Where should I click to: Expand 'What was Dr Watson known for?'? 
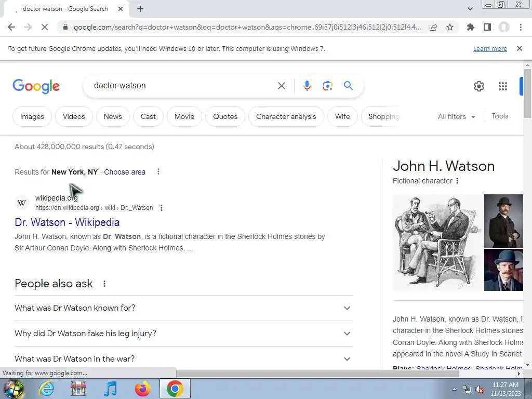tap(183, 308)
